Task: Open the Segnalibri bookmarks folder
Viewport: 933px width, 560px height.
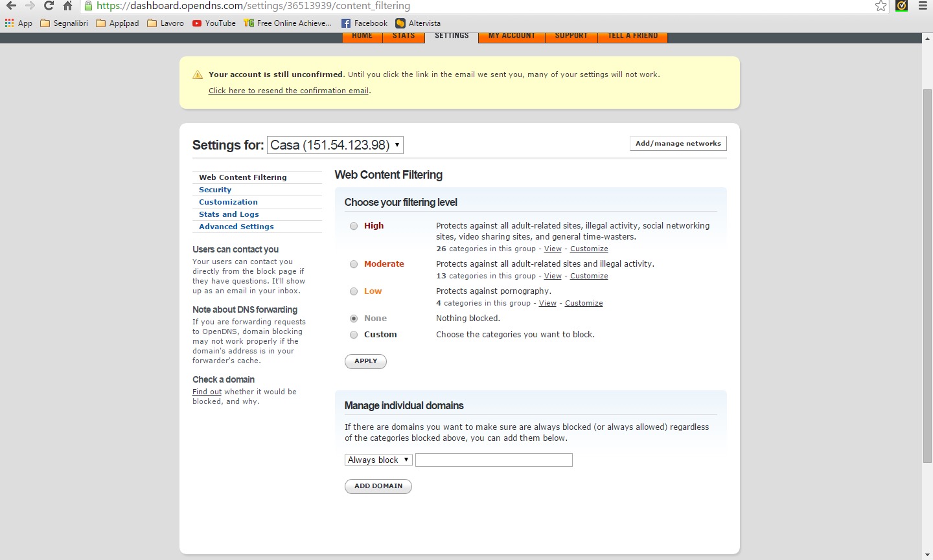Action: (64, 23)
